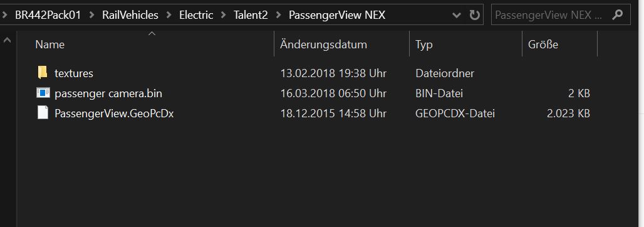Select the PassengerView.GeoPcDx file name
644x227 pixels.
coord(114,113)
